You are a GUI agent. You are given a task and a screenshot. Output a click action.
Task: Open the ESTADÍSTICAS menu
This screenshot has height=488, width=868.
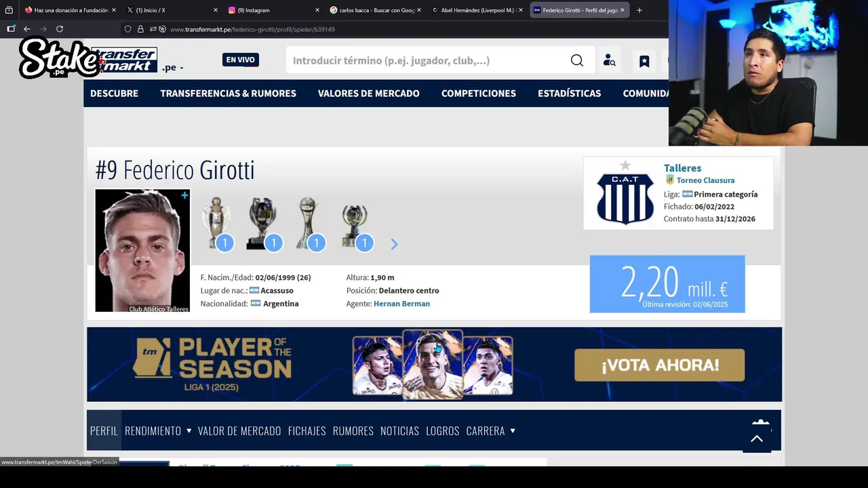[569, 94]
